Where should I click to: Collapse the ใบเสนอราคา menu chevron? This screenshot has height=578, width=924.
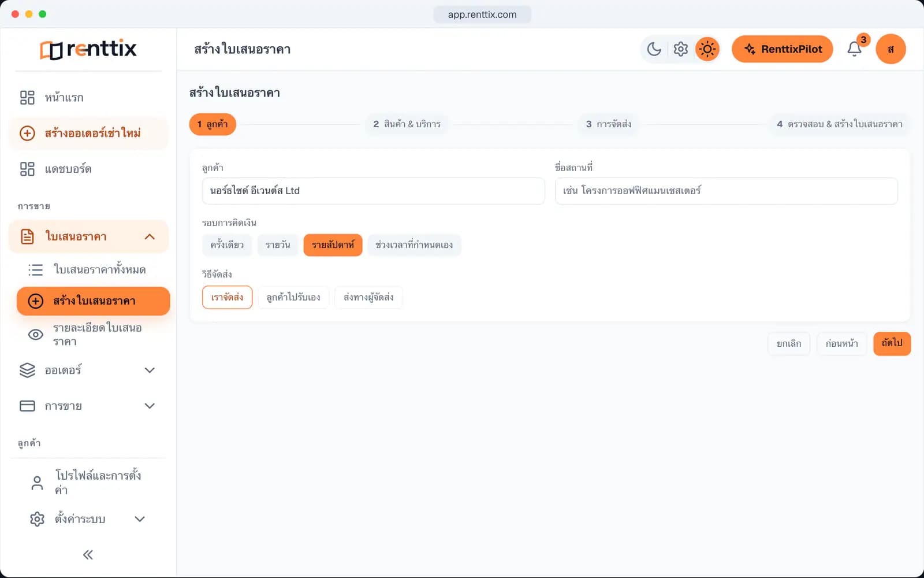150,236
